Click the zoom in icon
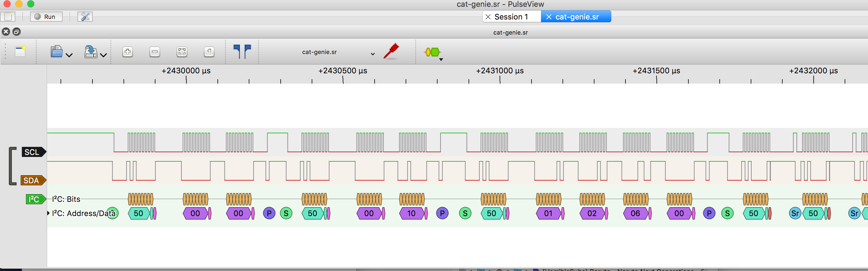This screenshot has width=868, height=271. pos(127,52)
